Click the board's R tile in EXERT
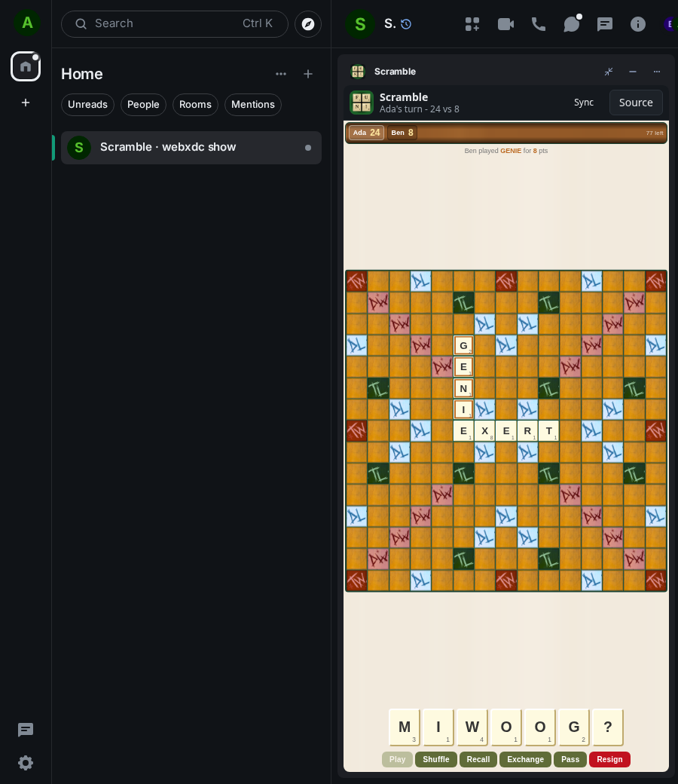Viewport: 678px width, 784px height. point(527,431)
